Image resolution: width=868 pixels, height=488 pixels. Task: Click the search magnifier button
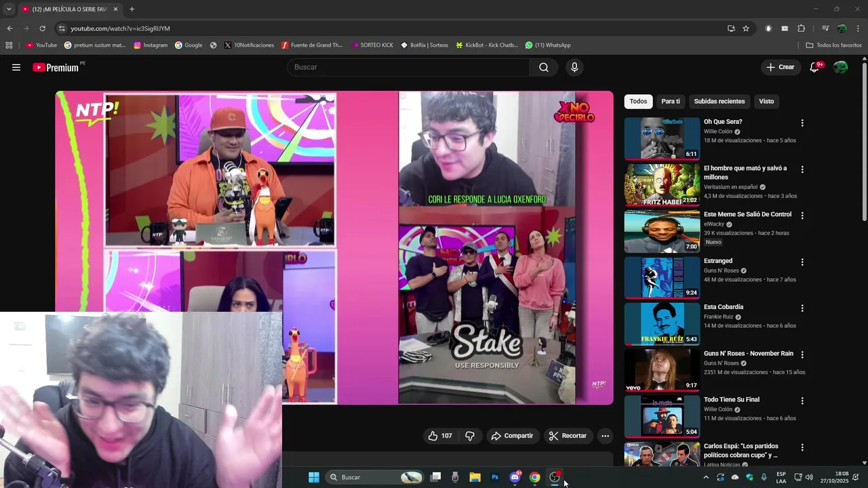tap(544, 67)
